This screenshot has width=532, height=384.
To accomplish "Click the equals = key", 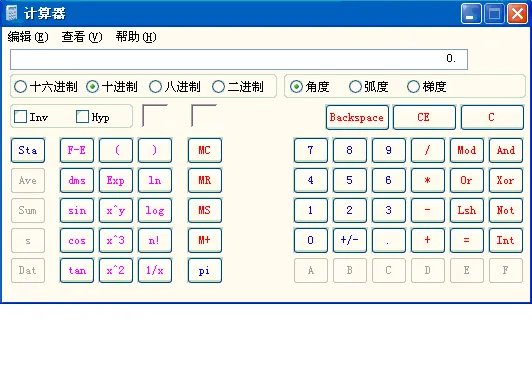I will pos(467,240).
